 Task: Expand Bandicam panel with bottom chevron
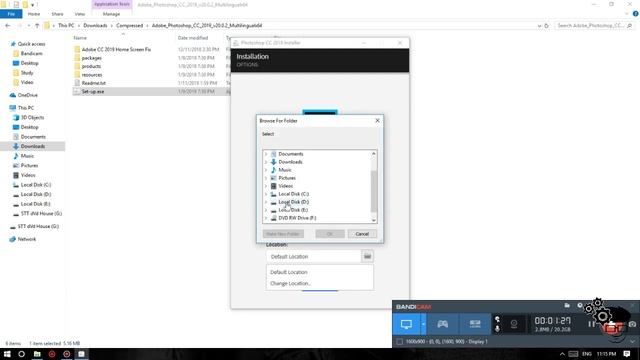(x=632, y=342)
